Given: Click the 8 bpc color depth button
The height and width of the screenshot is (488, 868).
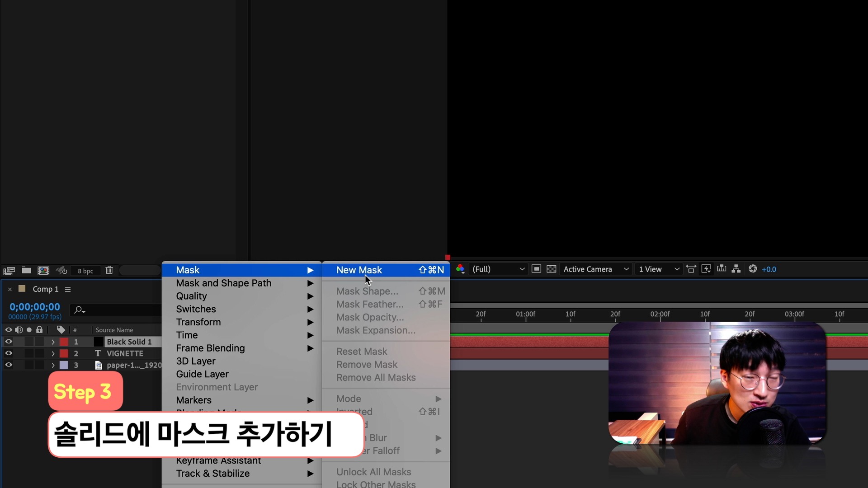Looking at the screenshot, I should 85,271.
